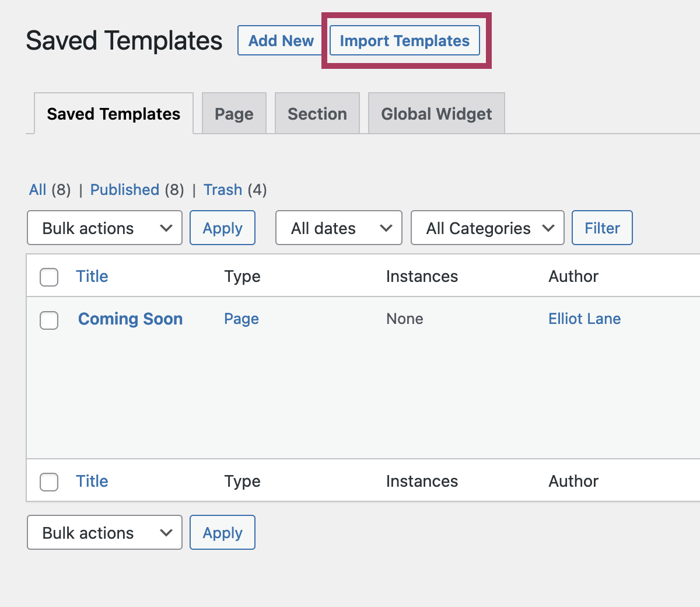View all templates via the All link

tap(37, 189)
